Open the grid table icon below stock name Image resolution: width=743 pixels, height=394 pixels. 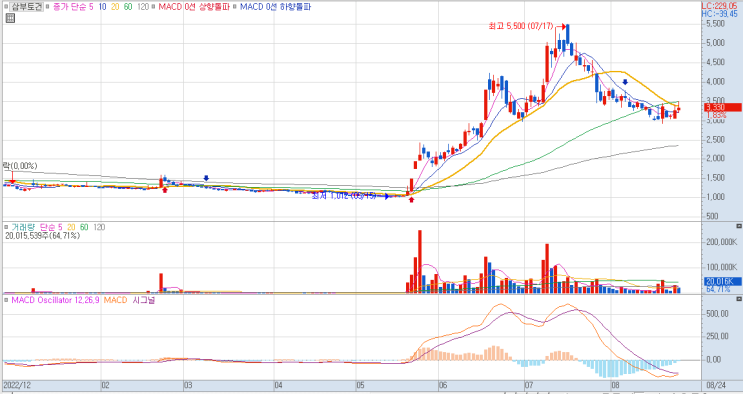(x=10, y=18)
